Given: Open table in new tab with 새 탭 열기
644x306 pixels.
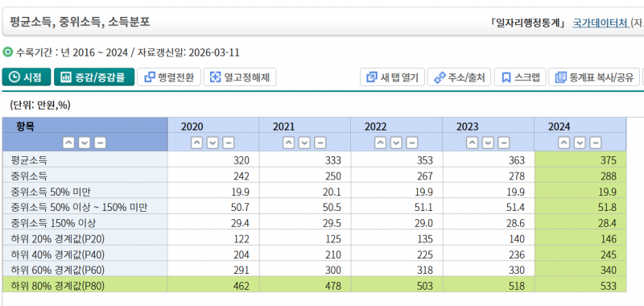Looking at the screenshot, I should click(x=392, y=77).
